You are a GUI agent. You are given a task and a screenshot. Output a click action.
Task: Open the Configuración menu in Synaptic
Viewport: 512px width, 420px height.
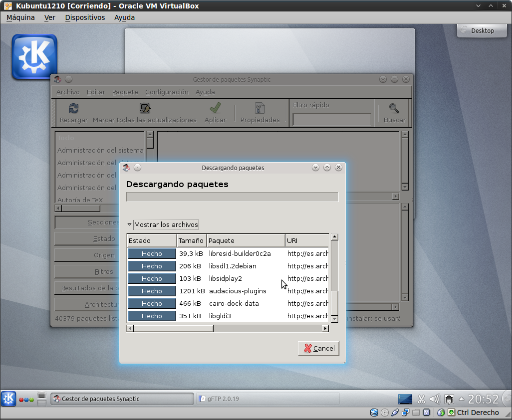167,92
